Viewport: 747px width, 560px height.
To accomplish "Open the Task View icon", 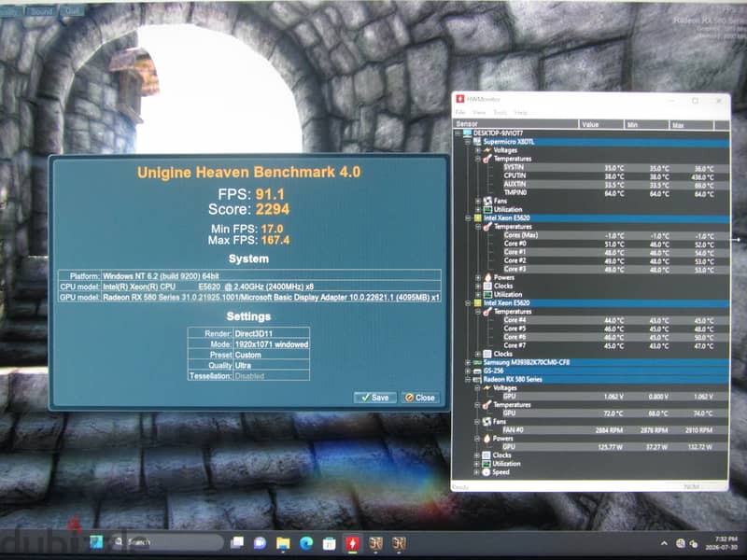I will pyautogui.click(x=237, y=543).
